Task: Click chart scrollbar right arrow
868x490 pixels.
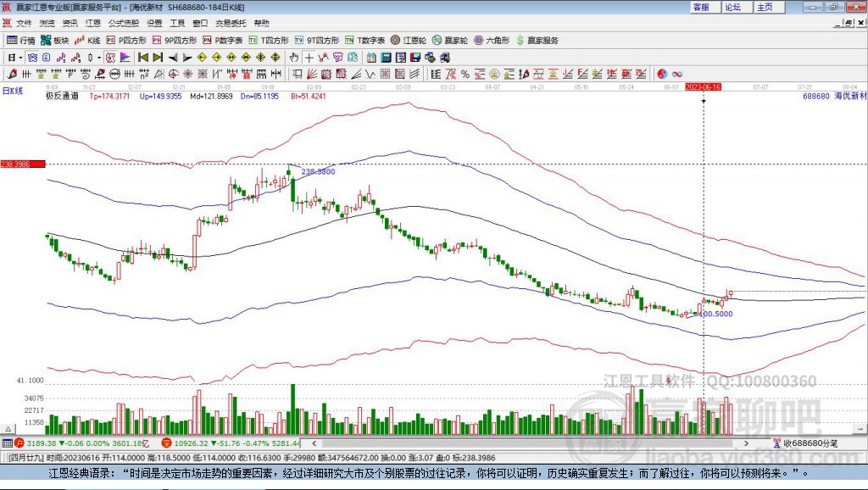Action: pos(746,443)
